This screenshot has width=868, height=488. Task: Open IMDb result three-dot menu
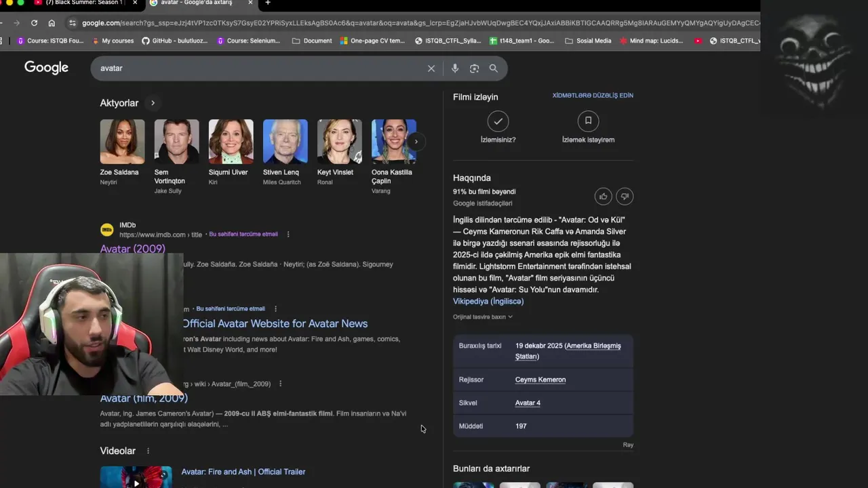[288, 235]
